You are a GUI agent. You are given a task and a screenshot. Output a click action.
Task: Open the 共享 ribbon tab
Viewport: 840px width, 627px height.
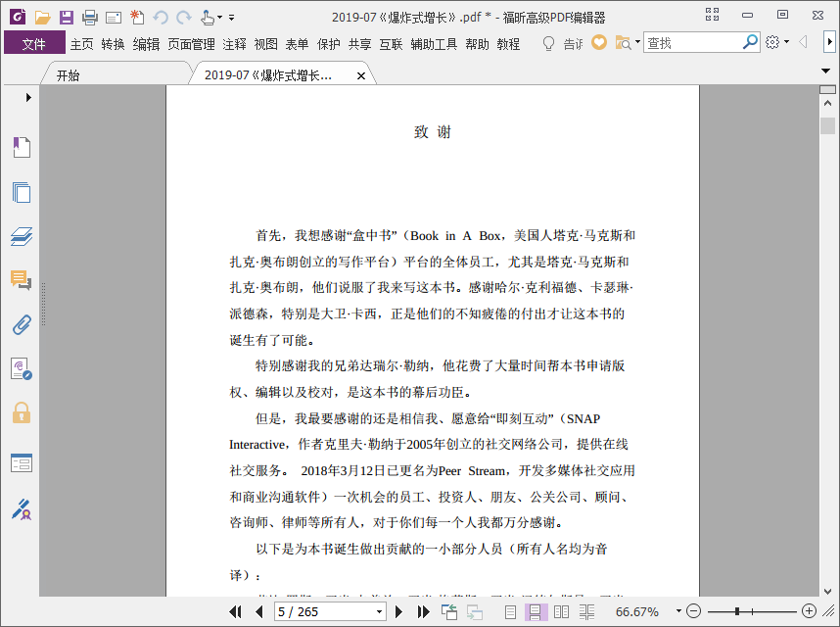(359, 44)
